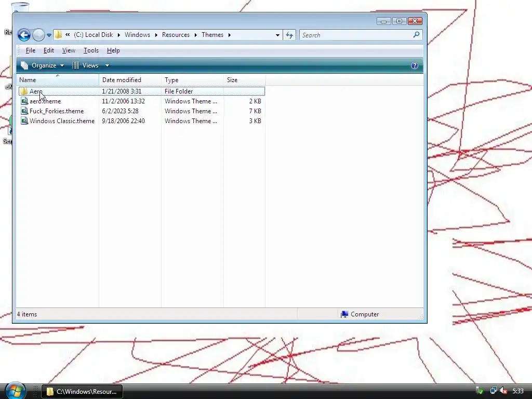Select the Recycle Bin desktop icon
Screen dimensions: 532x399
point(20,7)
